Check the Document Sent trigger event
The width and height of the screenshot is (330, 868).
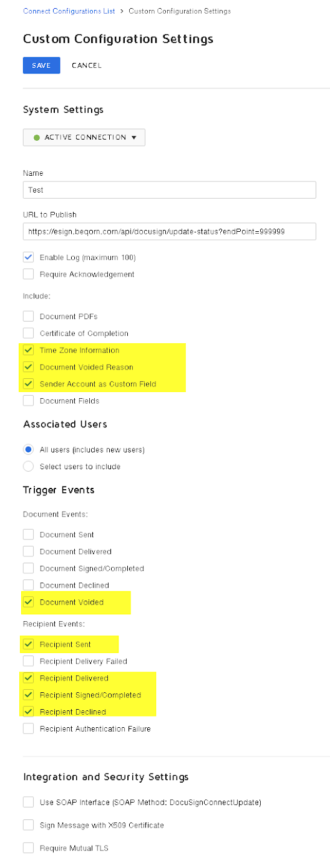[x=28, y=535]
